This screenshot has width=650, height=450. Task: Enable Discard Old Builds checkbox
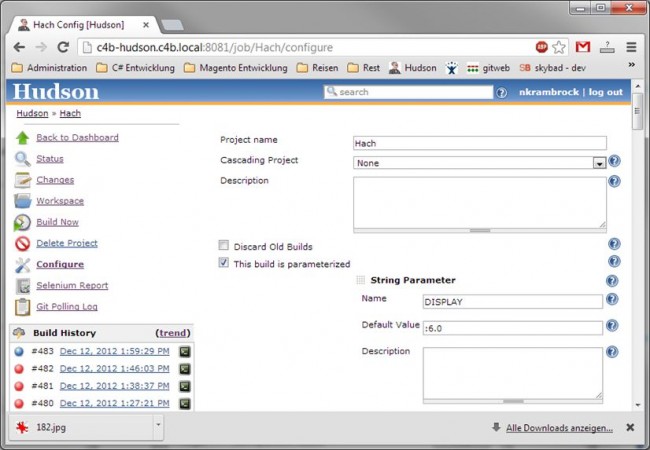point(223,245)
